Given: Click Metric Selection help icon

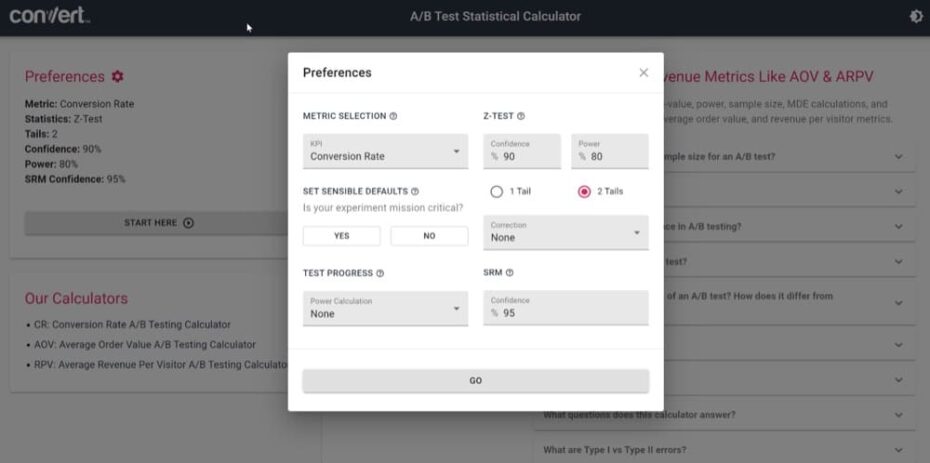Looking at the screenshot, I should point(393,116).
